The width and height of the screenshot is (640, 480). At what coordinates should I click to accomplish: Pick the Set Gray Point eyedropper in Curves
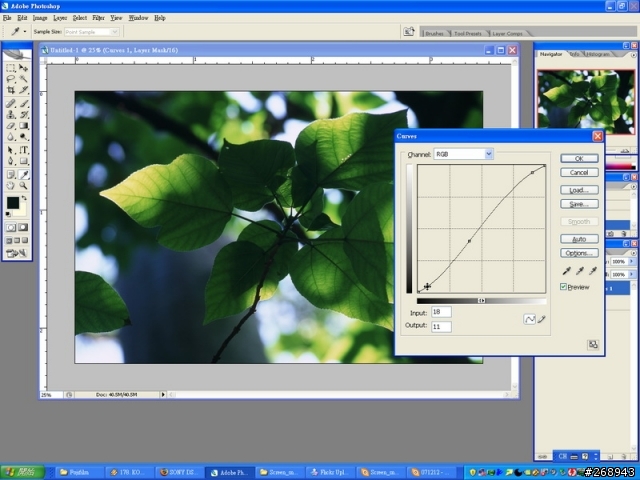tap(580, 271)
